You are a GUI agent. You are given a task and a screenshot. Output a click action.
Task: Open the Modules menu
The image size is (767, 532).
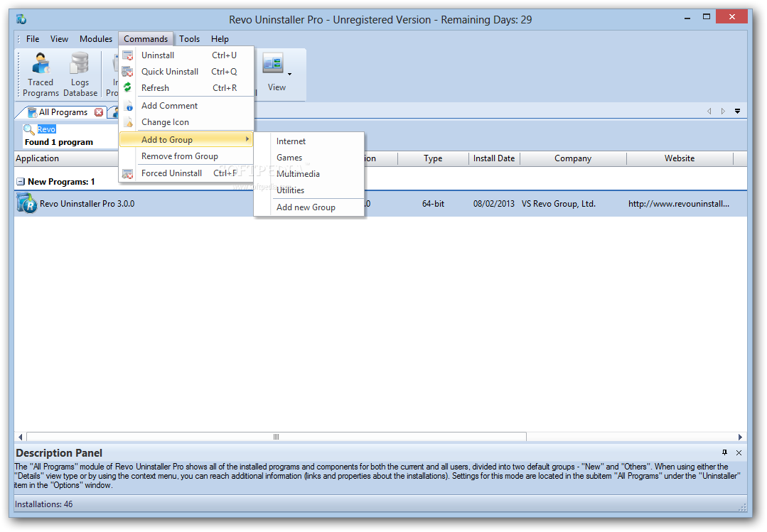click(x=96, y=39)
